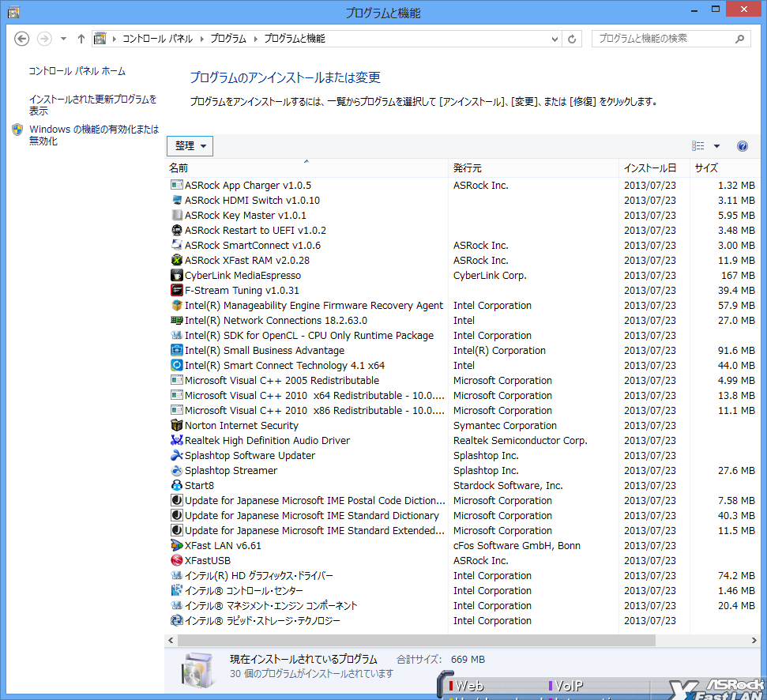This screenshot has height=700, width=767.
Task: Select Update for Japanese IME Postal Code row
Action: (x=462, y=500)
